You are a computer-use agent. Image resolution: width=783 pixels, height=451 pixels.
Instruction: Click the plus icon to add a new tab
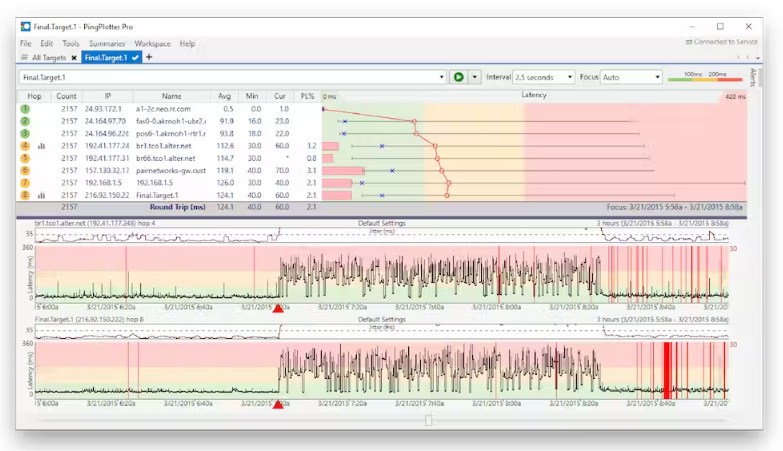[150, 58]
